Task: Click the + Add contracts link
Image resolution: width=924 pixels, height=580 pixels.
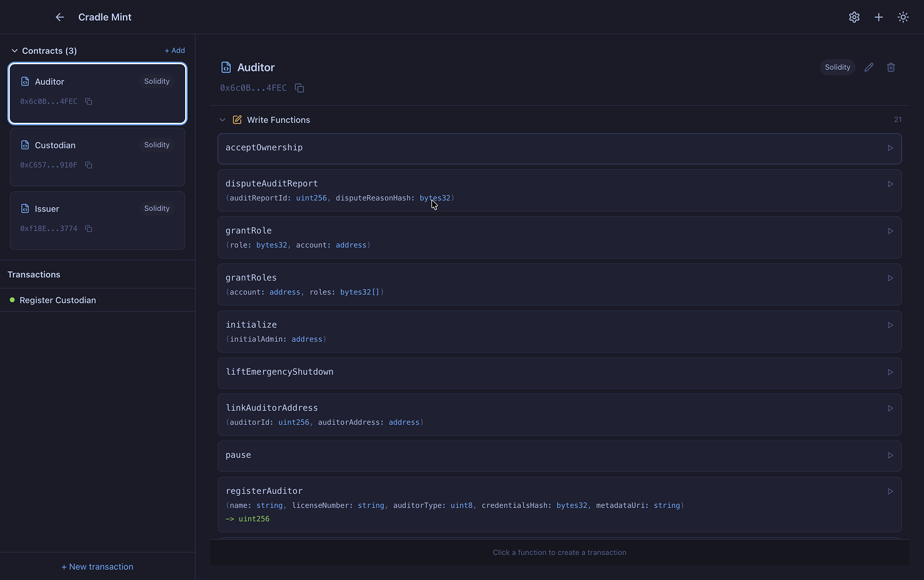Action: tap(175, 50)
